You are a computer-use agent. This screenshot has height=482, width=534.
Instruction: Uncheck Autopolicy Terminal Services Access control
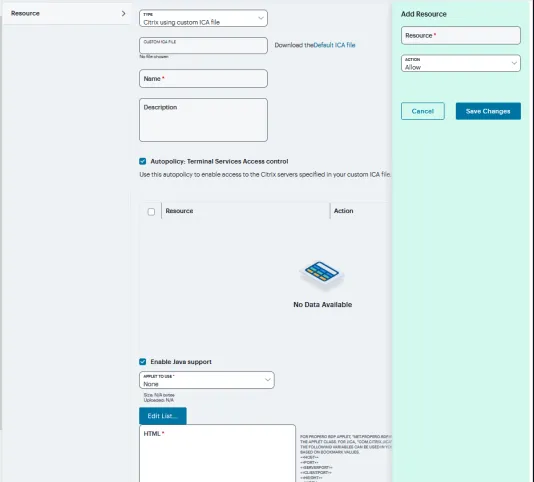[143, 161]
